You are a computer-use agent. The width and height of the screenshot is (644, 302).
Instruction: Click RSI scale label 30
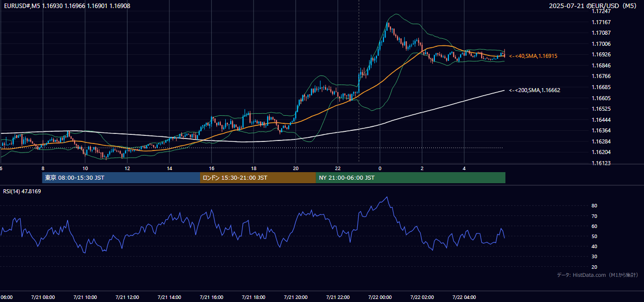594,257
